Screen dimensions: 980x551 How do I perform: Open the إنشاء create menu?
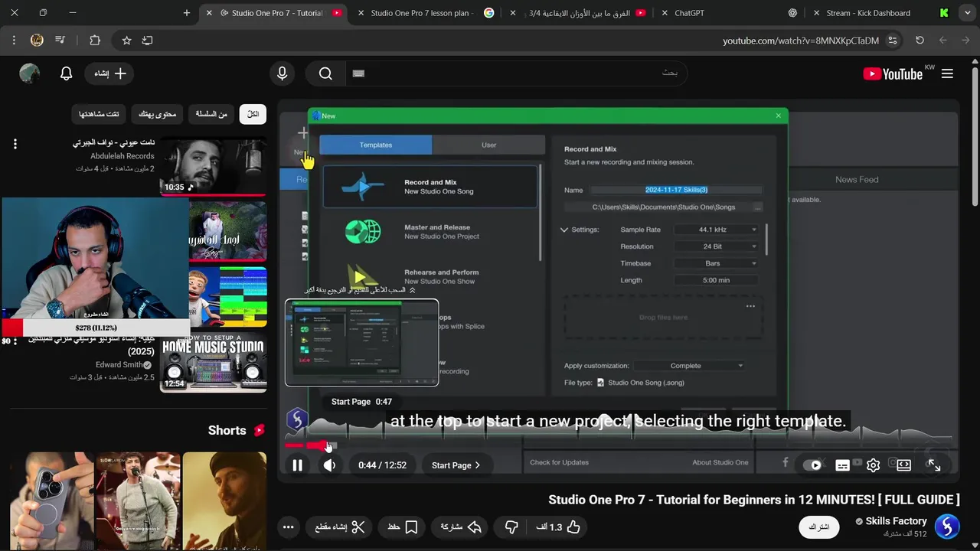tap(109, 73)
